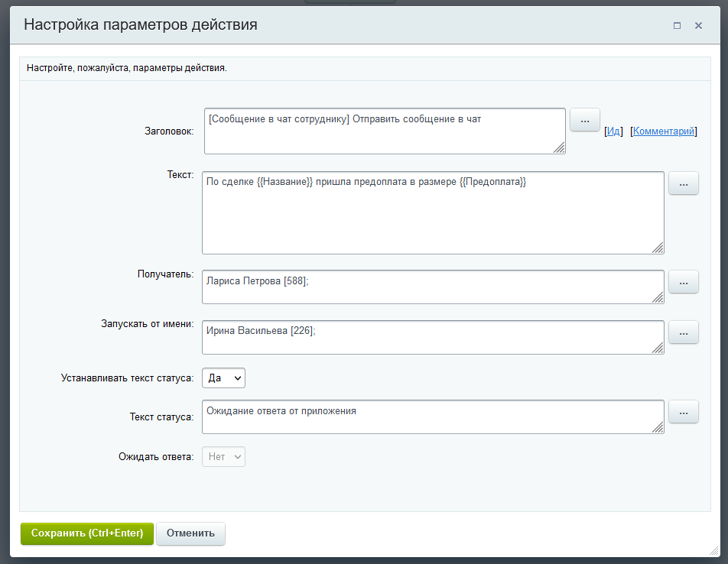Click into the Получатель field with Лариса Петрова
728x564 pixels.
click(432, 287)
